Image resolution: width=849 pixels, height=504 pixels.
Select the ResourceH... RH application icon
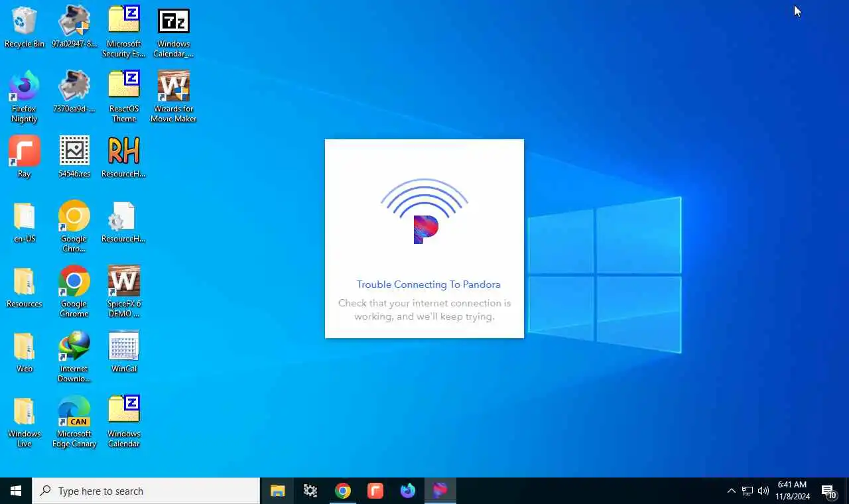pos(124,157)
